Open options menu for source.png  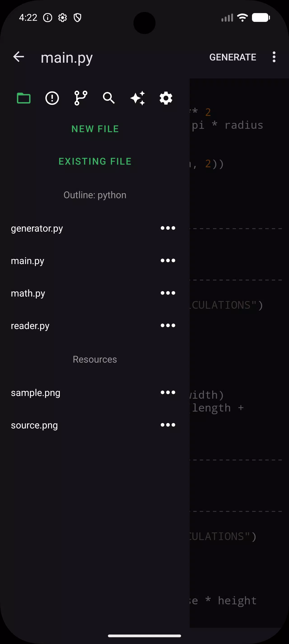point(168,425)
